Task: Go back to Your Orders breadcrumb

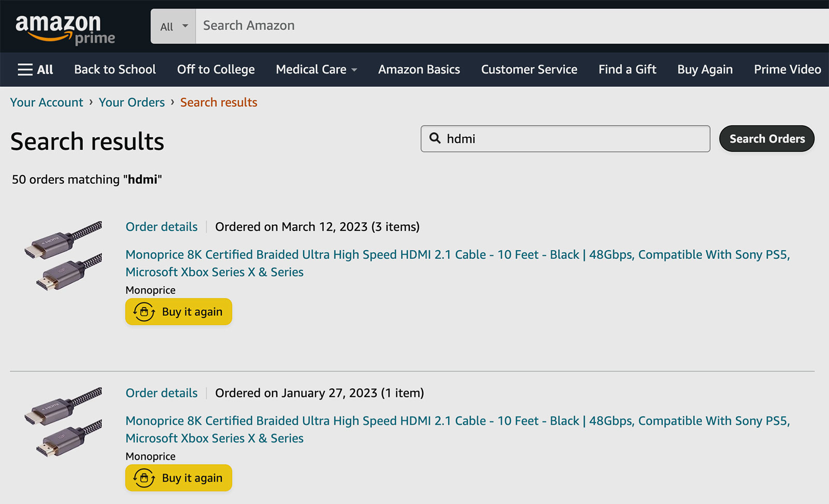Action: 132,103
